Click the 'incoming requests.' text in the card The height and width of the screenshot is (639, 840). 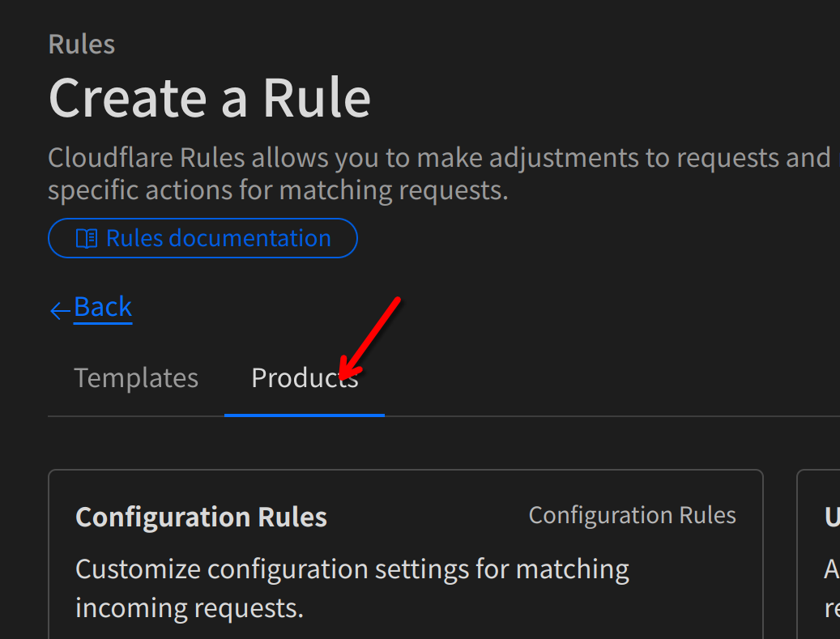(190, 608)
